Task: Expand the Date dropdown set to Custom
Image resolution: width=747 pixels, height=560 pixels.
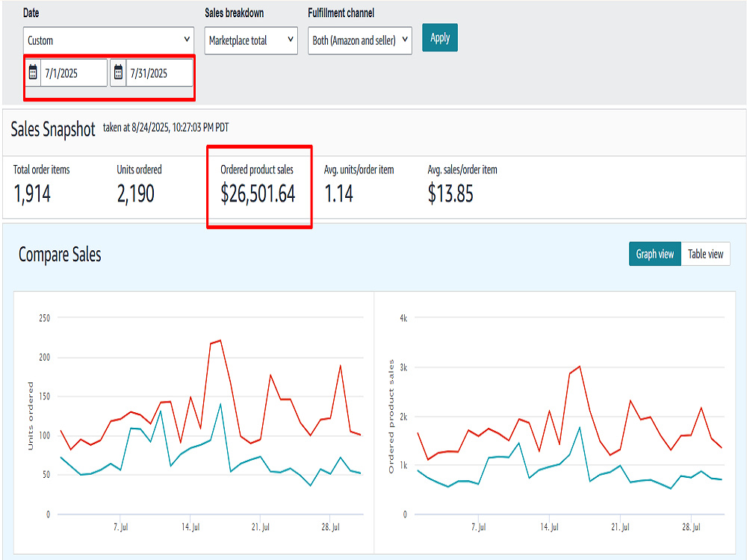Action: 108,40
